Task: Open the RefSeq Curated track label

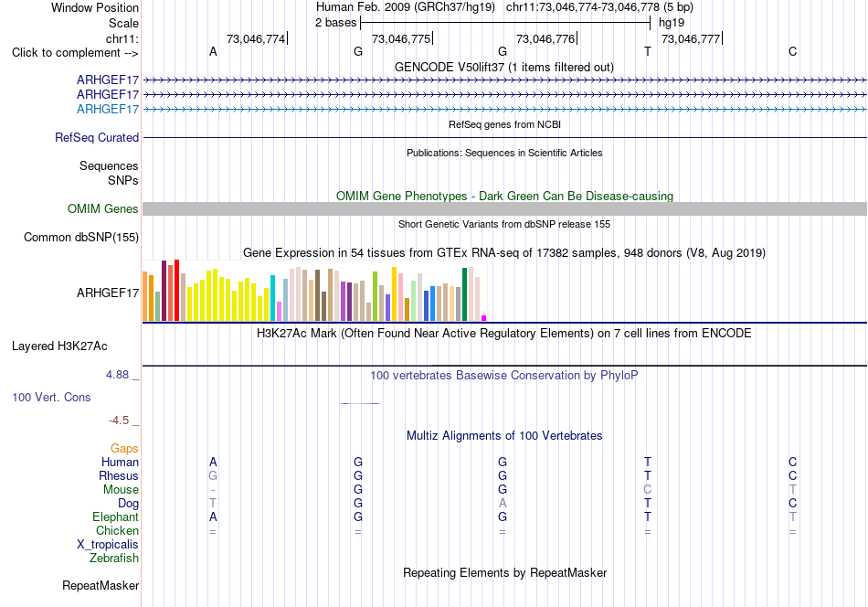Action: point(97,137)
